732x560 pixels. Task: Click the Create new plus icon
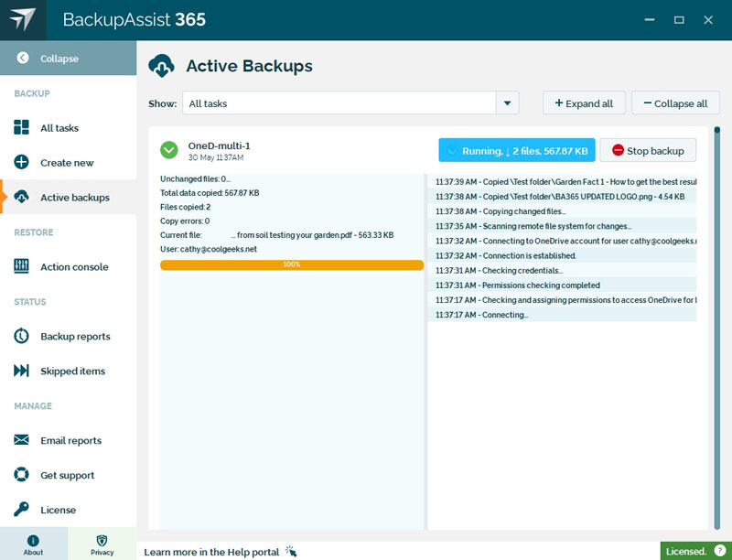(21, 162)
